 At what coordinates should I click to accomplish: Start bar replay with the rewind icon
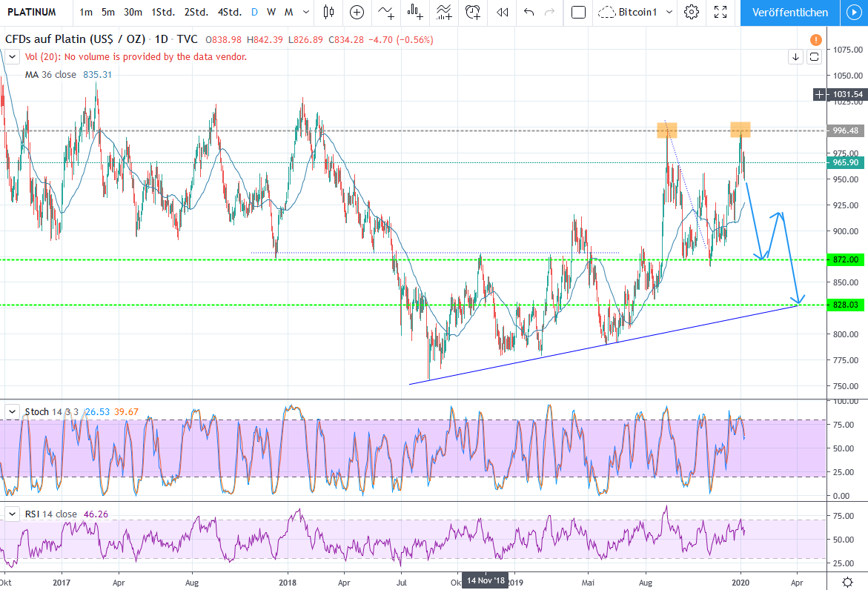tap(503, 12)
